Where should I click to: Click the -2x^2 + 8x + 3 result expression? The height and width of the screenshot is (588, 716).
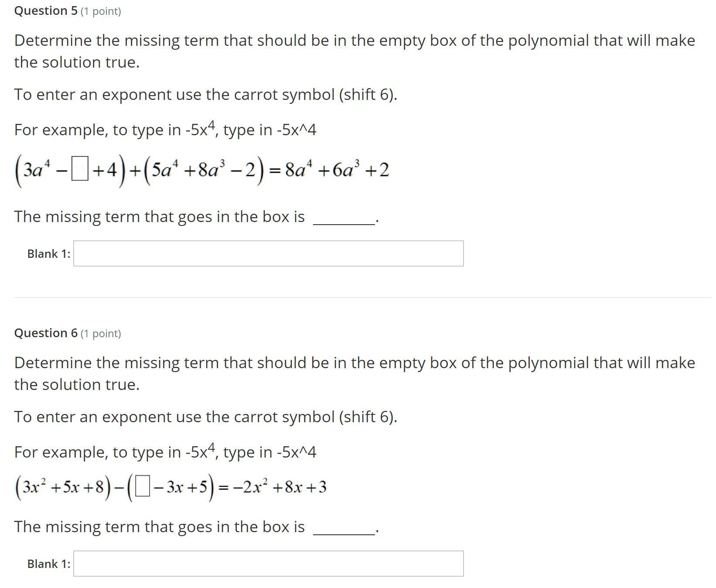[280, 487]
